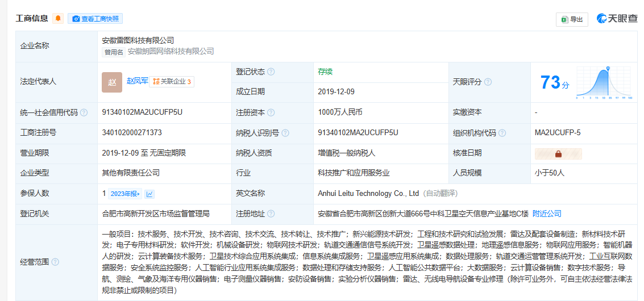Click help icon beside 组织机构代码
The image size is (644, 301).
[x=502, y=133]
